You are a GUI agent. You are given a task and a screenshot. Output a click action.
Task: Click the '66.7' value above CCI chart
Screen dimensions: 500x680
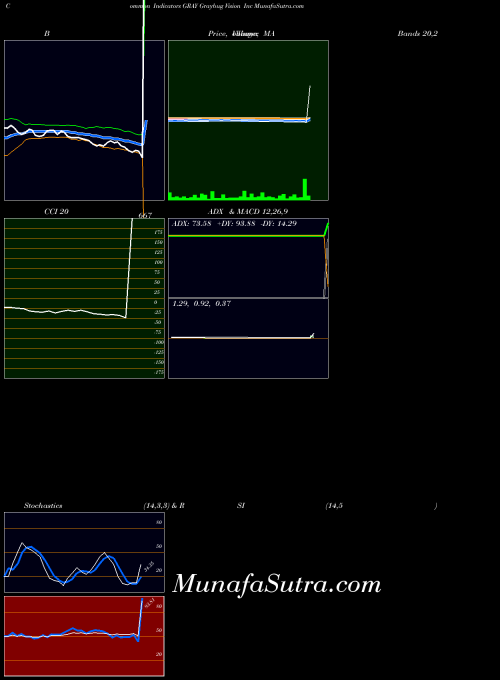[145, 216]
